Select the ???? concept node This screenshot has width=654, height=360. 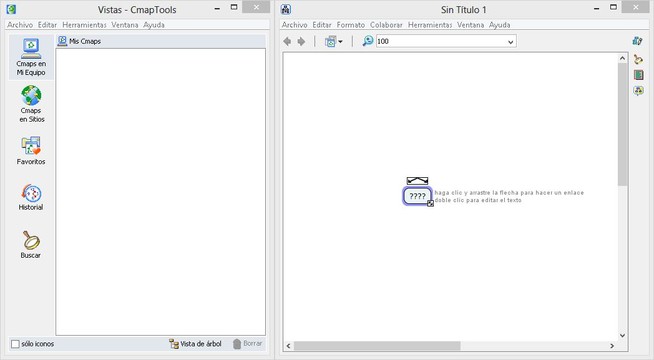[x=417, y=196]
